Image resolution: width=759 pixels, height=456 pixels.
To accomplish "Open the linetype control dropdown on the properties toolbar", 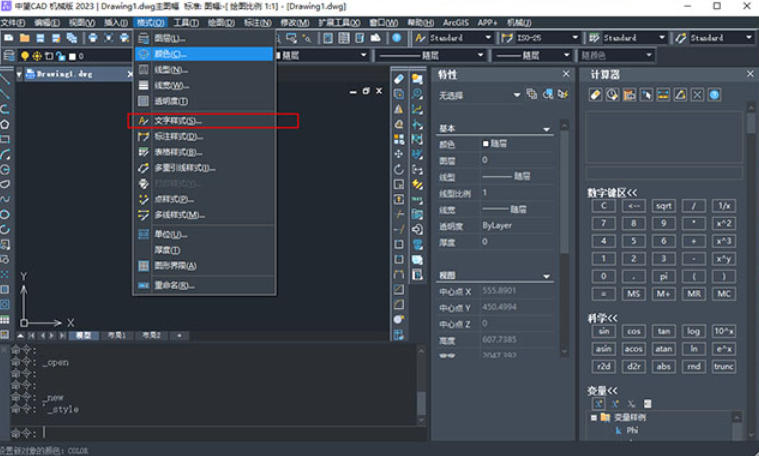I will (x=480, y=55).
